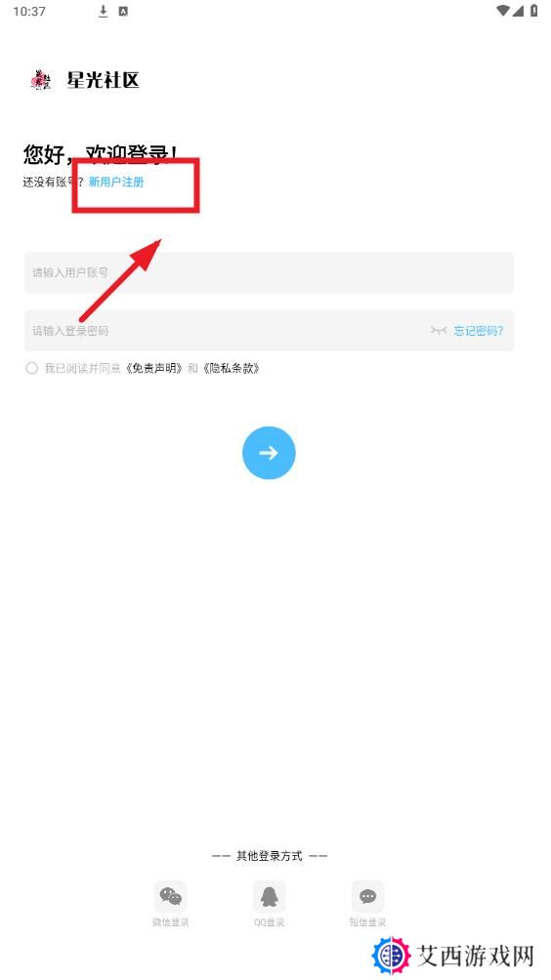Tap the download icon in status bar
Viewport: 551px width, 980px height.
(104, 11)
